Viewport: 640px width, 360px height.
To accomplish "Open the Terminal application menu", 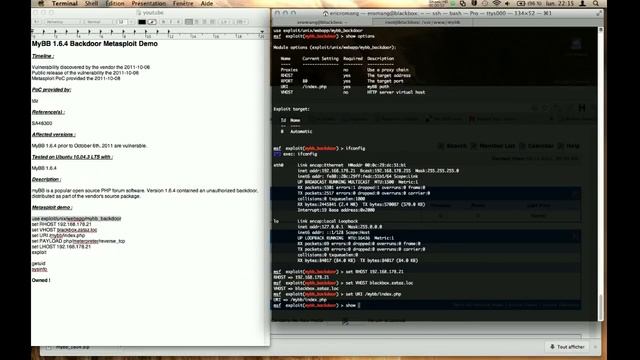I will (x=64, y=3).
